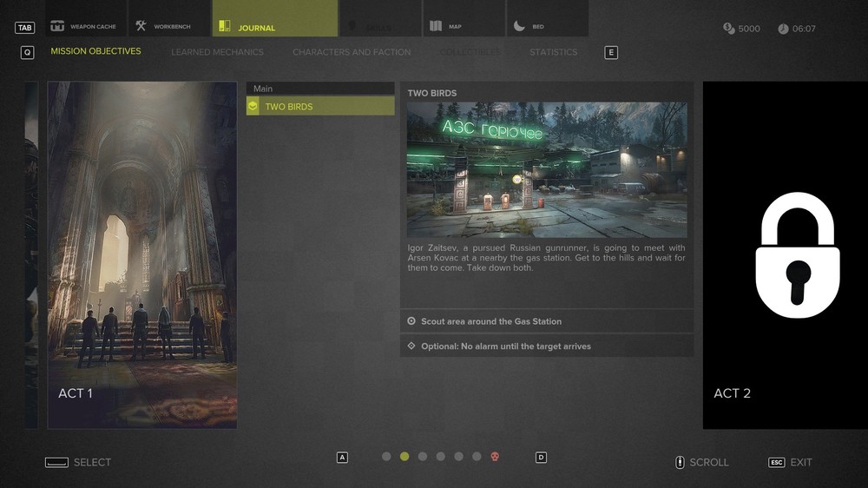Select the third page indicator dot

(423, 457)
